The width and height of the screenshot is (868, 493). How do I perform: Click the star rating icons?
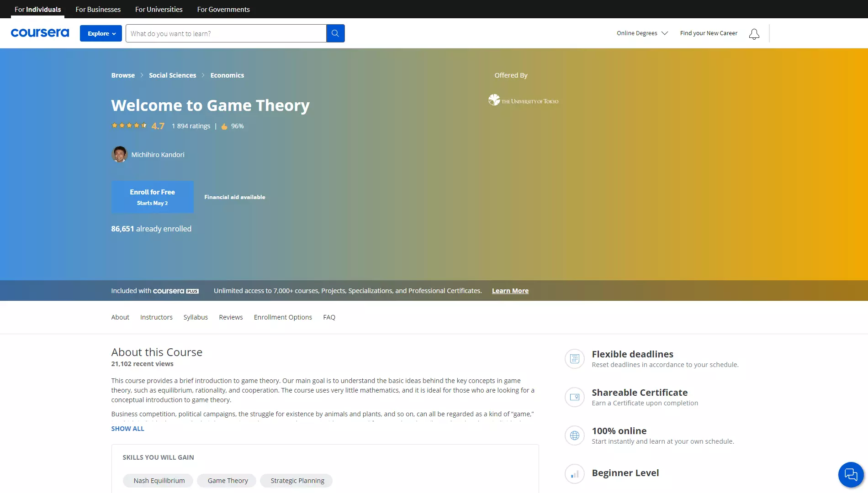129,126
